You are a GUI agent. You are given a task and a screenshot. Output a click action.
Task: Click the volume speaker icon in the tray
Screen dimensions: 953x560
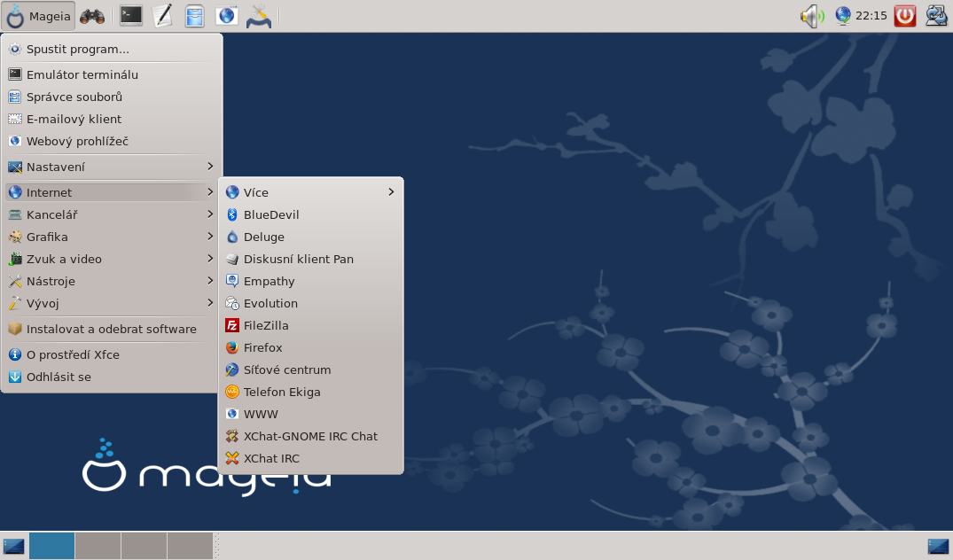812,16
